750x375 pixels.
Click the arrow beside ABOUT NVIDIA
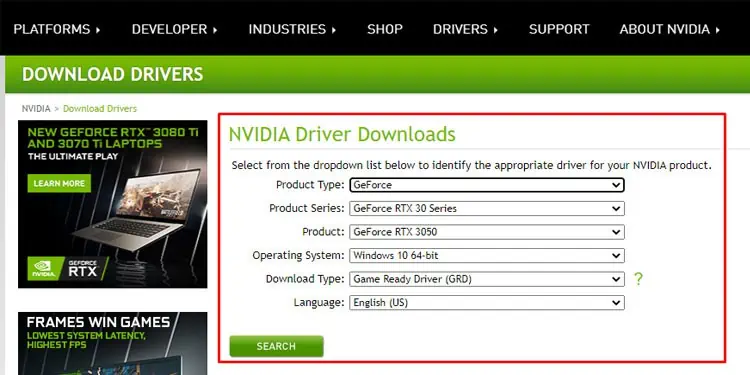717,30
